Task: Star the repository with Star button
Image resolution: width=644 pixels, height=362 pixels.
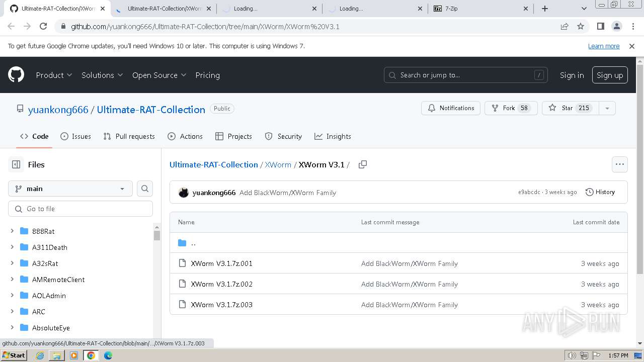Action: [571, 108]
